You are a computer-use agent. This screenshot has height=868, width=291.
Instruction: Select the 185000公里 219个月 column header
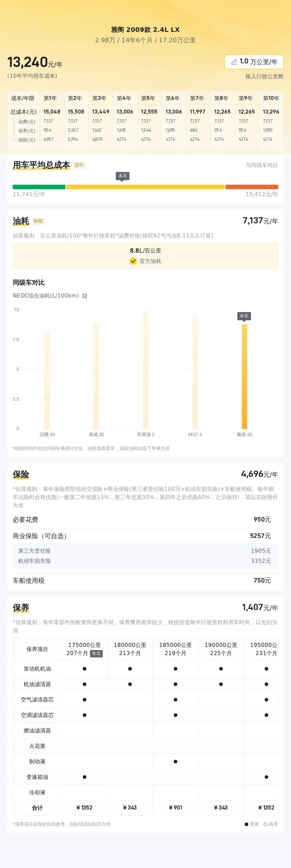(x=176, y=649)
